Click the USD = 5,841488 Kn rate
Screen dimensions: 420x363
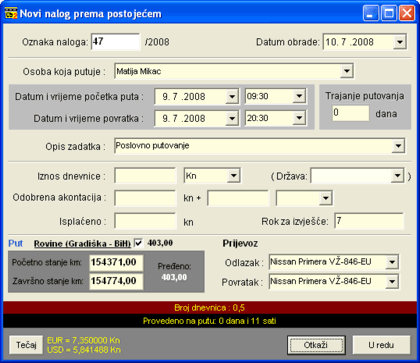pos(84,350)
